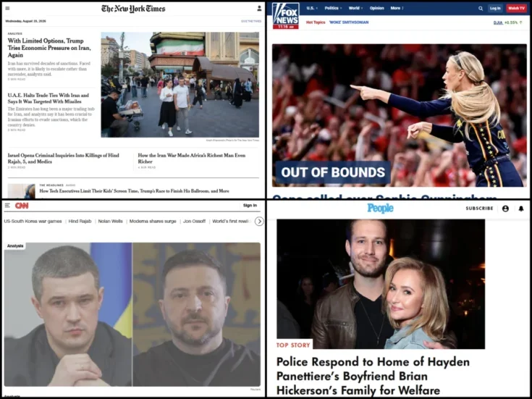
Task: Open the Fox News search icon
Action: pos(481,8)
